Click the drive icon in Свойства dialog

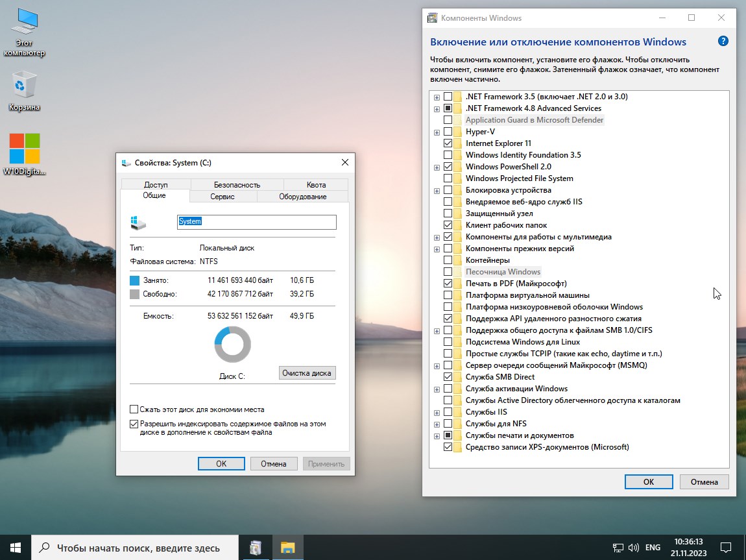point(138,222)
